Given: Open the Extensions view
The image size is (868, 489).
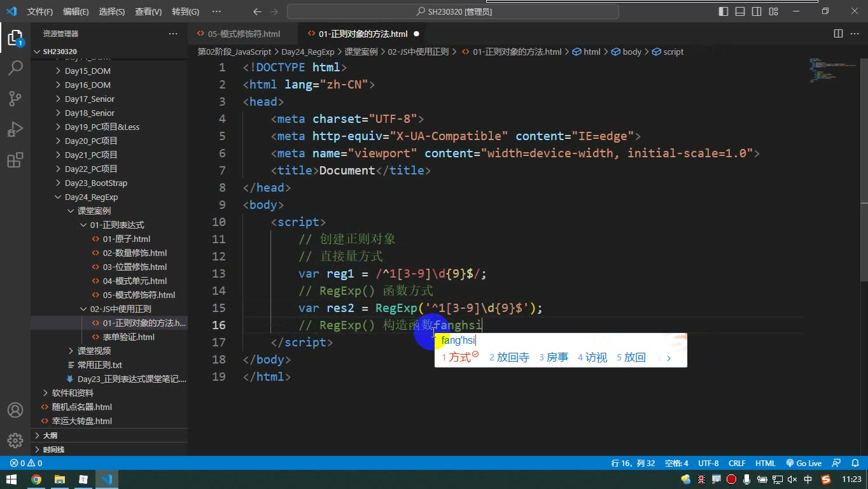Looking at the screenshot, I should coord(15,160).
